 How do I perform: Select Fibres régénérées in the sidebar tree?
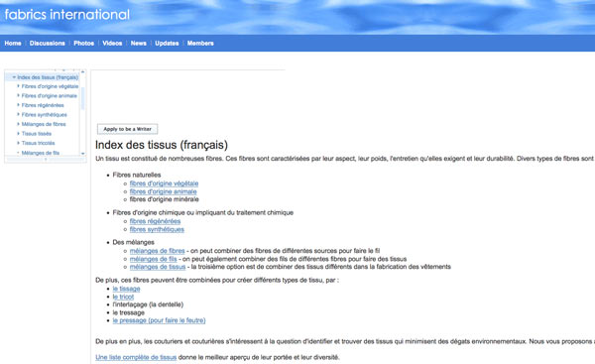43,105
